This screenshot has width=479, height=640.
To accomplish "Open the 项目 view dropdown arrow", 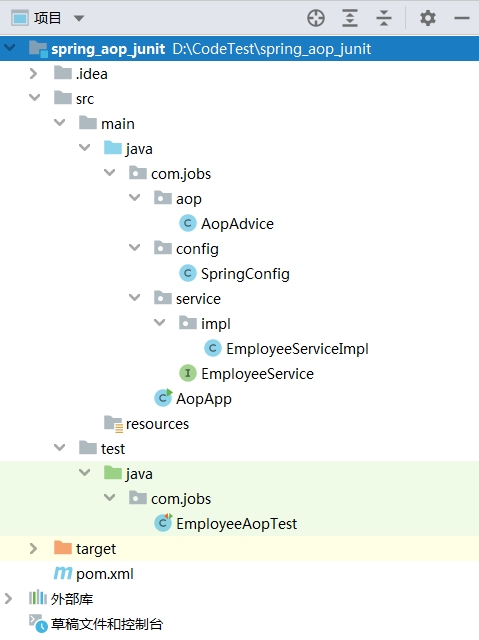I will click(79, 18).
